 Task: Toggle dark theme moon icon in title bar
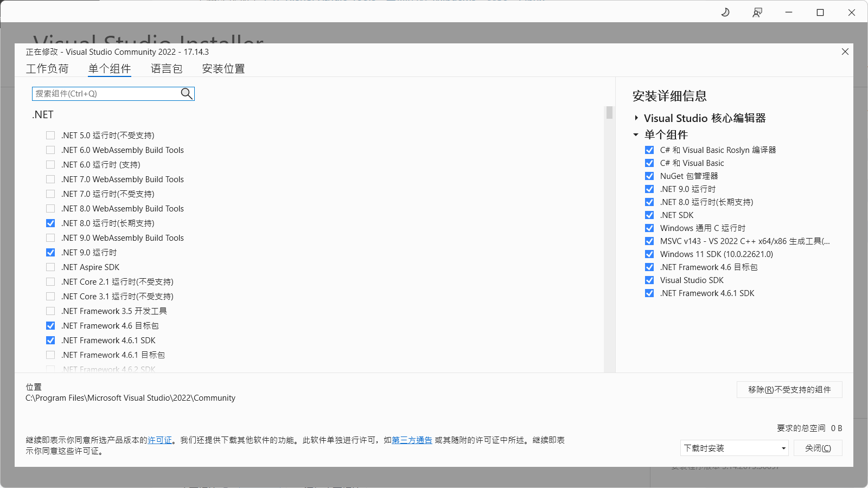pos(725,12)
